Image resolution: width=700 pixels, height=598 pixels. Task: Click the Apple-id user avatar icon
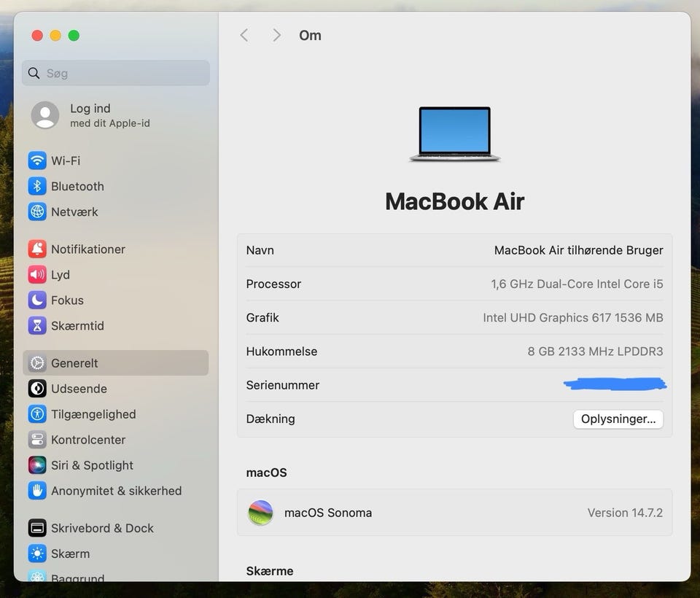click(45, 114)
